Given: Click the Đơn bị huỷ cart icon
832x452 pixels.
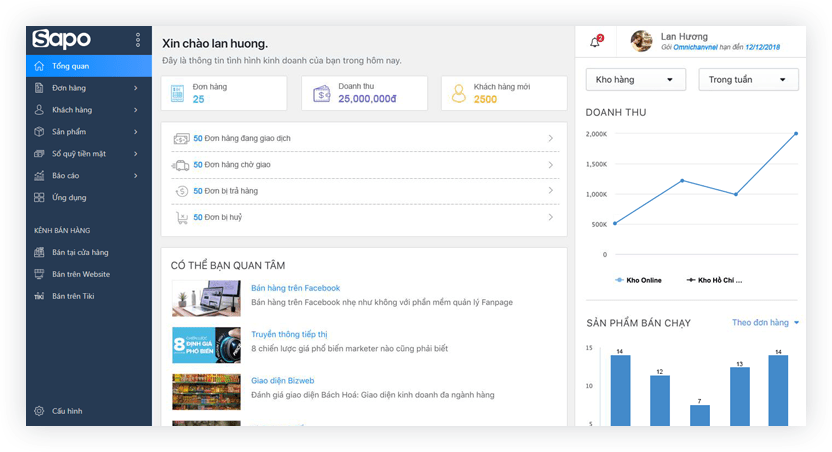Looking at the screenshot, I should click(x=181, y=218).
